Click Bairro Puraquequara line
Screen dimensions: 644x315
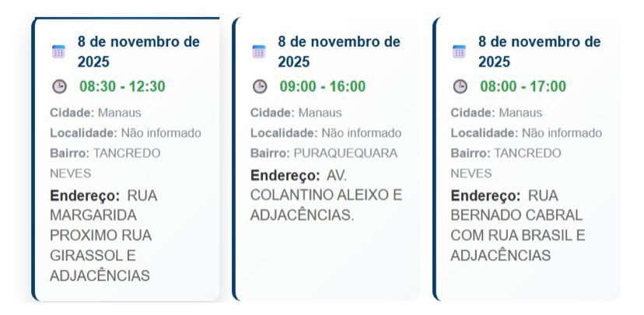pyautogui.click(x=324, y=153)
